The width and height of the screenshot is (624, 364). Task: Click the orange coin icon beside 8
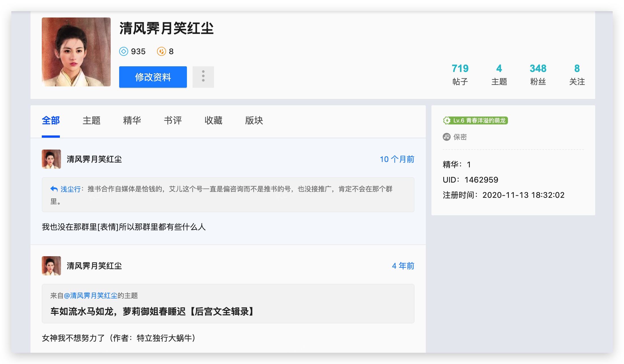click(162, 51)
